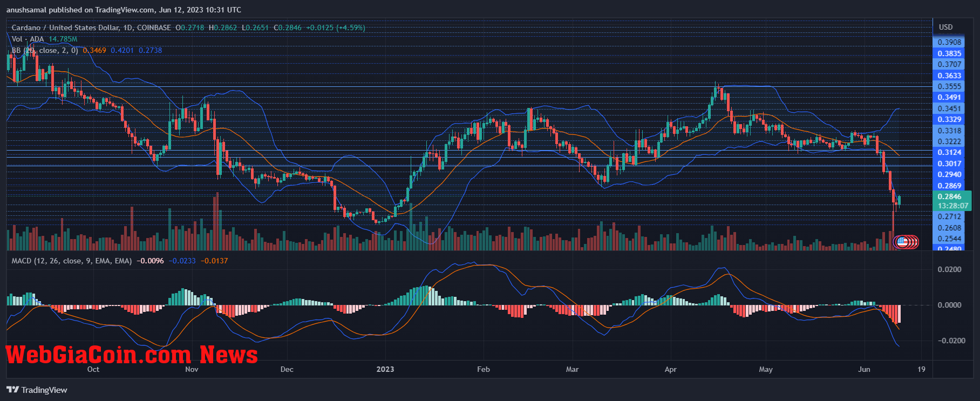Viewport: 980px width, 401px height.
Task: Click the Vol · ADA indicator legend
Action: tap(28, 39)
